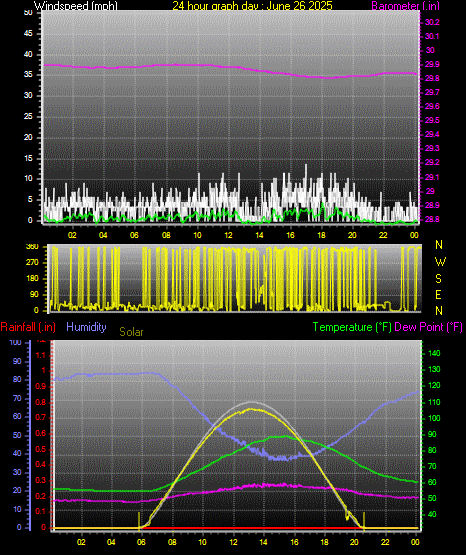Click the Dew Point (°F) legend label
The height and width of the screenshot is (555, 466).
(x=428, y=327)
